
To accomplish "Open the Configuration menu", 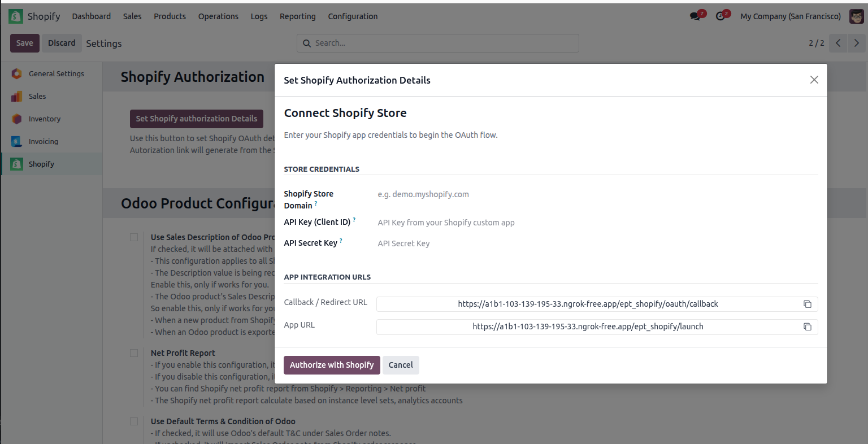I will coord(353,16).
